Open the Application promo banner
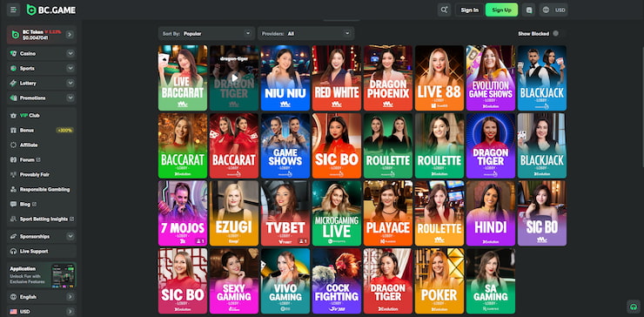Viewport: 644px width, 317px height. coord(42,274)
